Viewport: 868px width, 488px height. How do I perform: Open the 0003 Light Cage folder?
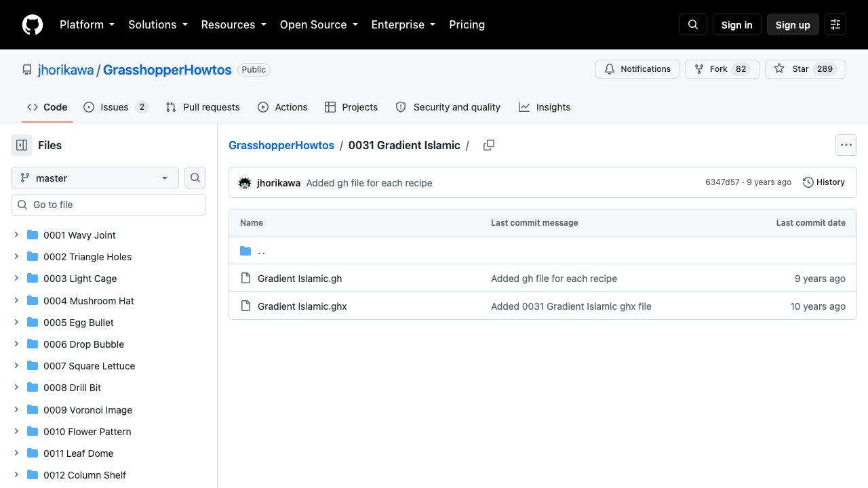(80, 278)
